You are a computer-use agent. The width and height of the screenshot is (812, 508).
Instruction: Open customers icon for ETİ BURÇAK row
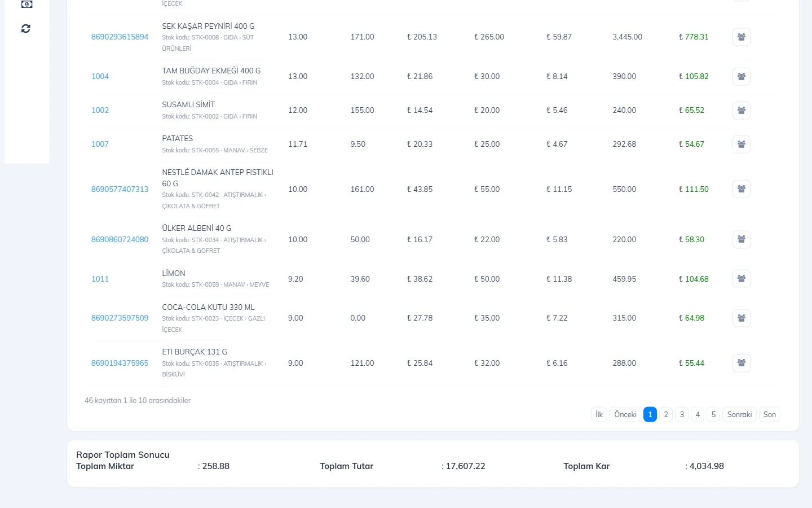pyautogui.click(x=741, y=363)
